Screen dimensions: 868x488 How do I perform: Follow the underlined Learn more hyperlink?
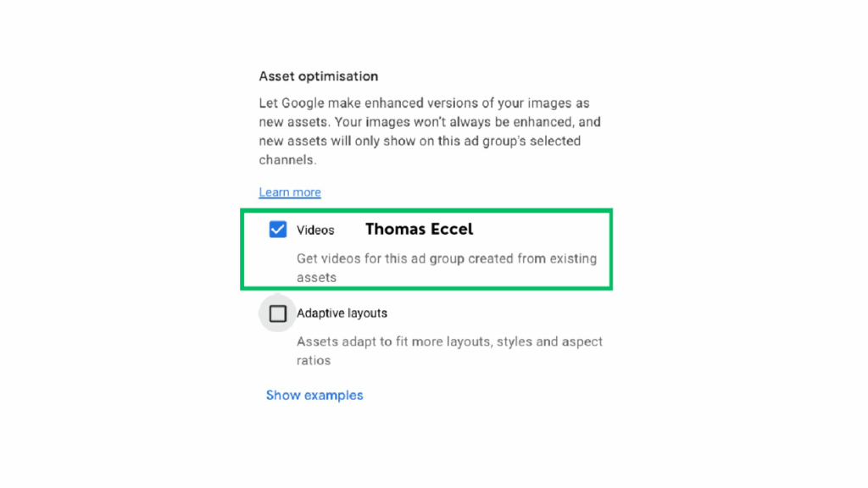(289, 191)
